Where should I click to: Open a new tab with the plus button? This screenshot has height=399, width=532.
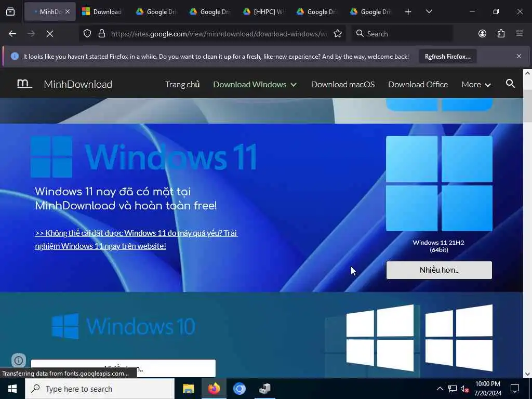(x=408, y=12)
